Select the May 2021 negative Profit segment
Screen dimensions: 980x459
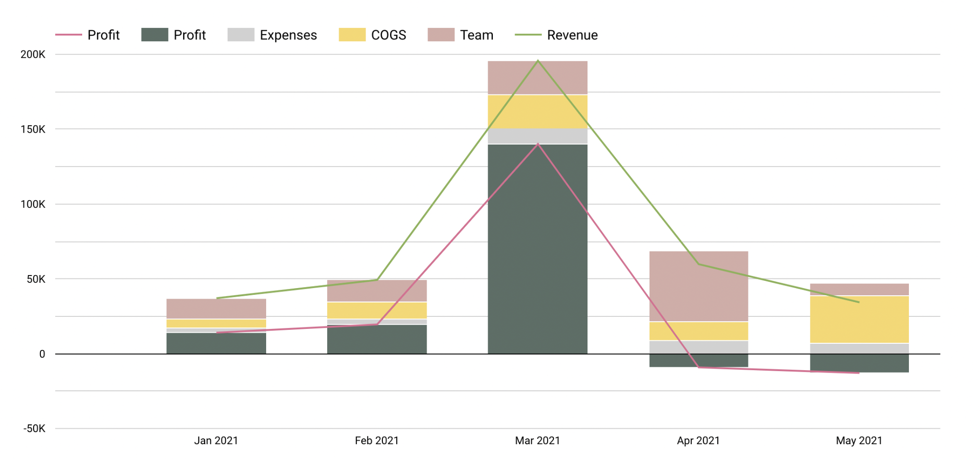pyautogui.click(x=859, y=363)
